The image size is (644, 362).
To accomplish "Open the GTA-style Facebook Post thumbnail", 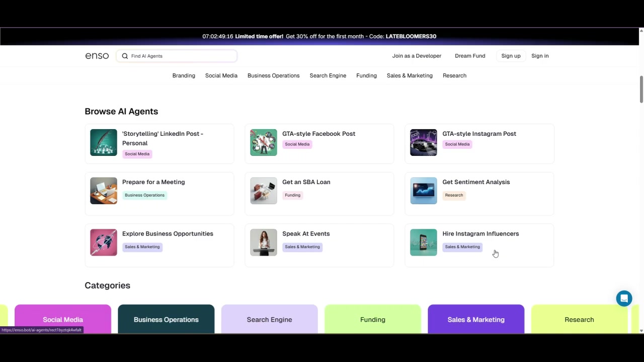I will point(264,142).
